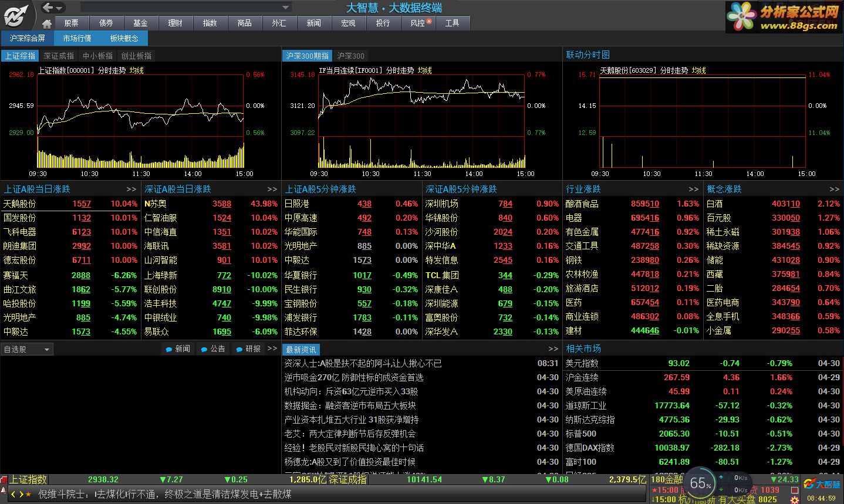Viewport: 844px width, 504px height.
Task: Expand 深证A股当日涨跌 list via >> arrow
Action: click(x=272, y=189)
